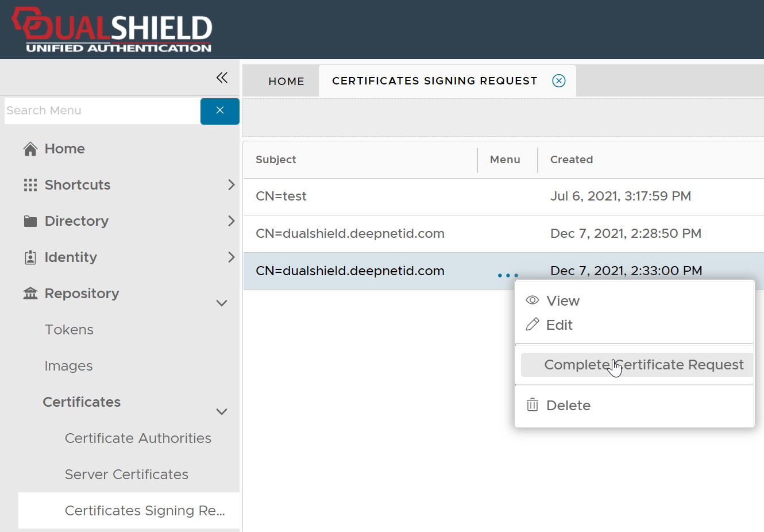Select Complete Certificate Request from the context menu
The height and width of the screenshot is (532, 764).
643,365
